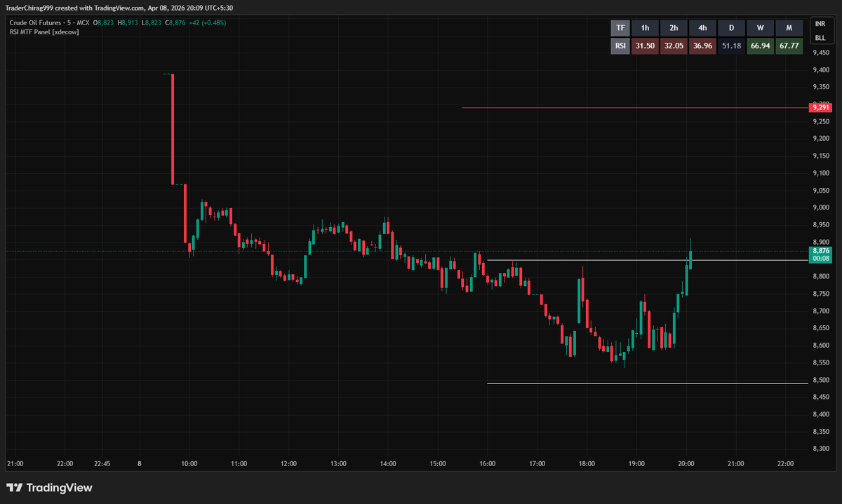This screenshot has width=842, height=504.
Task: Click the D timeframe cell in RSI panel
Action: tap(731, 28)
